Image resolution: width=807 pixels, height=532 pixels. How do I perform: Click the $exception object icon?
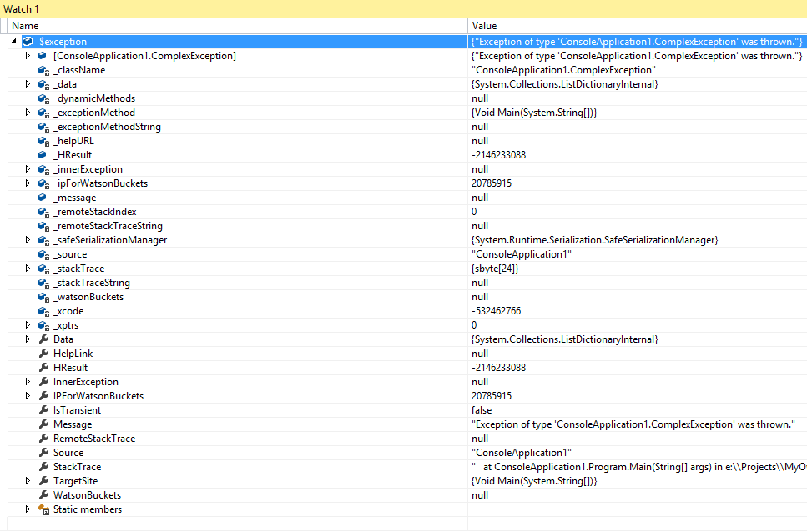click(x=28, y=42)
